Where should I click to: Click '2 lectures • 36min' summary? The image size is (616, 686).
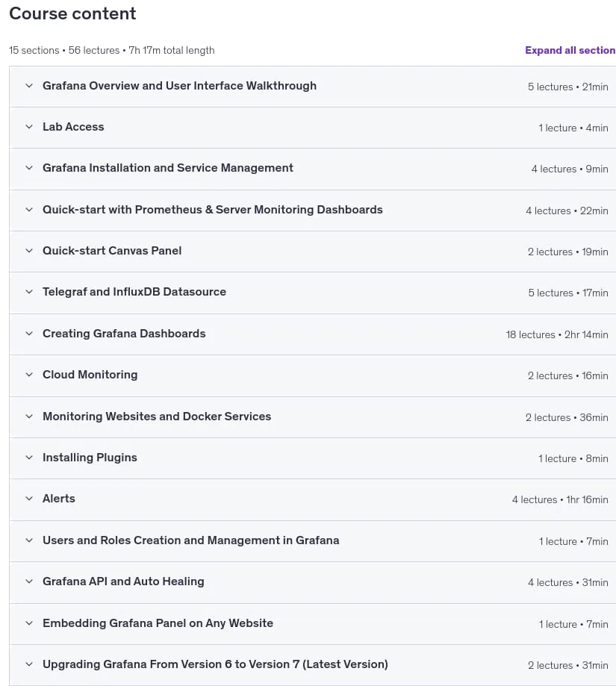567,417
